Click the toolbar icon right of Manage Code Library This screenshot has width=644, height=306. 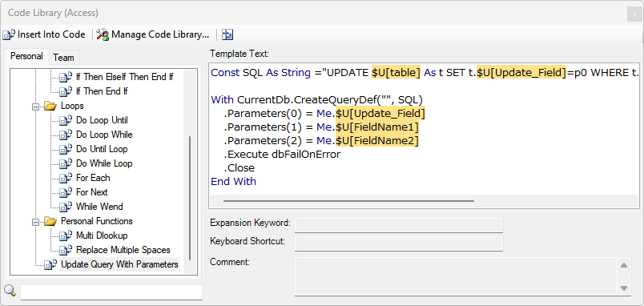pos(227,34)
